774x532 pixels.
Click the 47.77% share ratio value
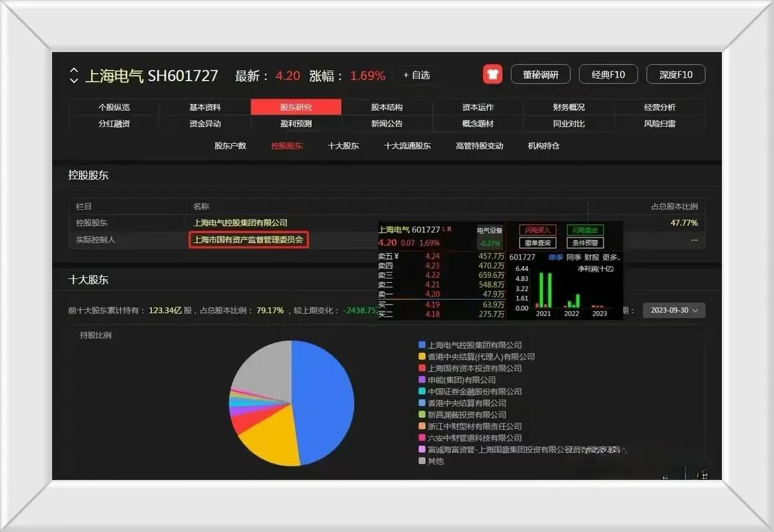click(x=684, y=223)
